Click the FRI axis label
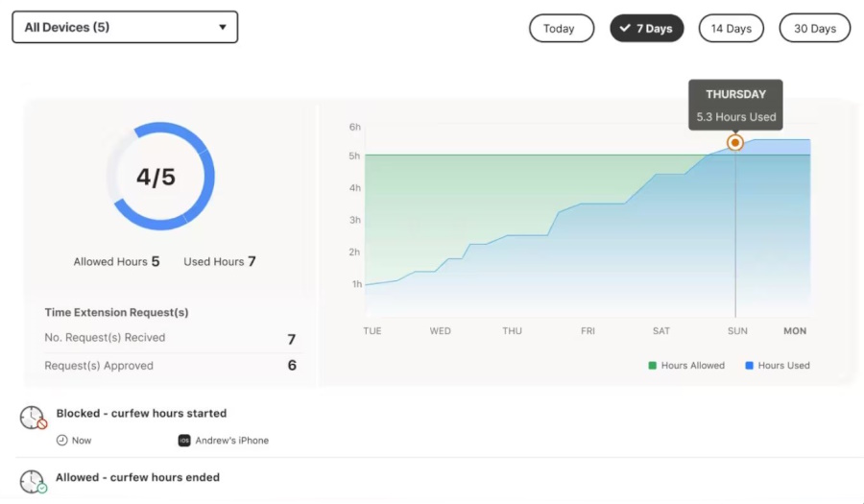The height and width of the screenshot is (504, 864). (588, 331)
